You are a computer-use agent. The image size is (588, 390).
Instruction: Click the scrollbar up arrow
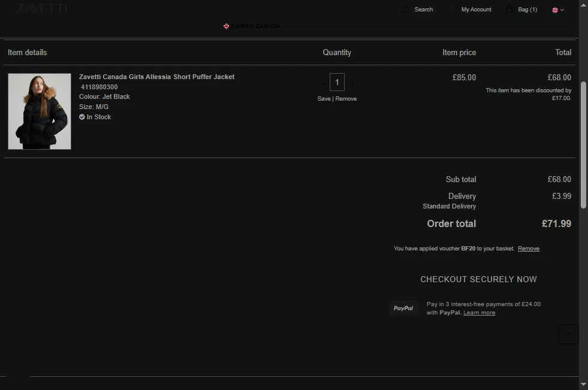tap(583, 5)
